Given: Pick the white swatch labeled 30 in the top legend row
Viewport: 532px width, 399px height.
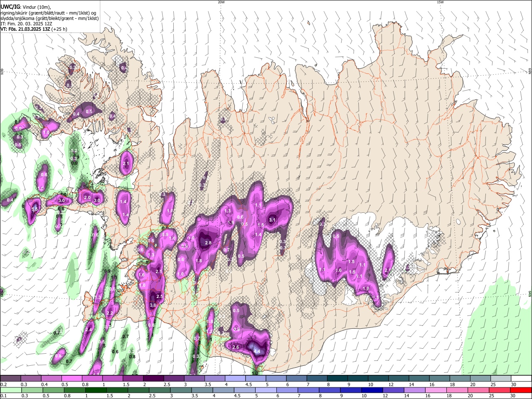Looking at the screenshot, I should [521, 379].
